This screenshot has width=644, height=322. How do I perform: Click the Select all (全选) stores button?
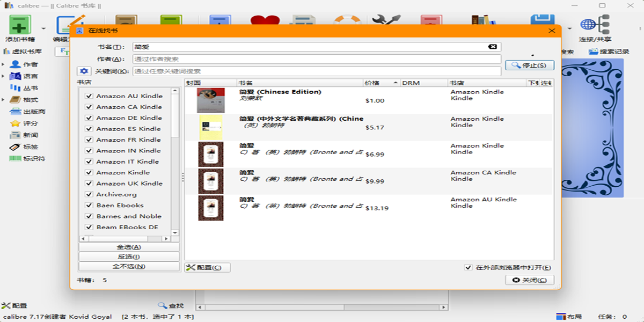click(x=129, y=247)
